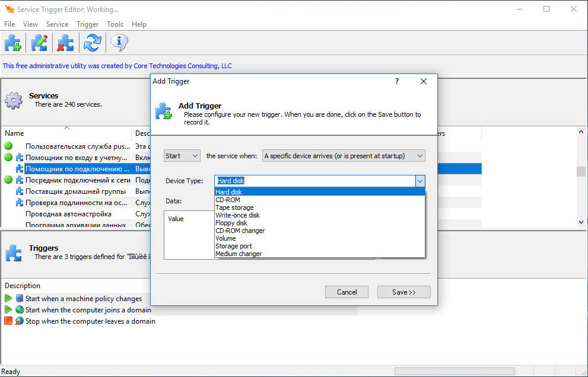
Task: Click the puzzle icon in Add Trigger header
Action: tap(164, 111)
